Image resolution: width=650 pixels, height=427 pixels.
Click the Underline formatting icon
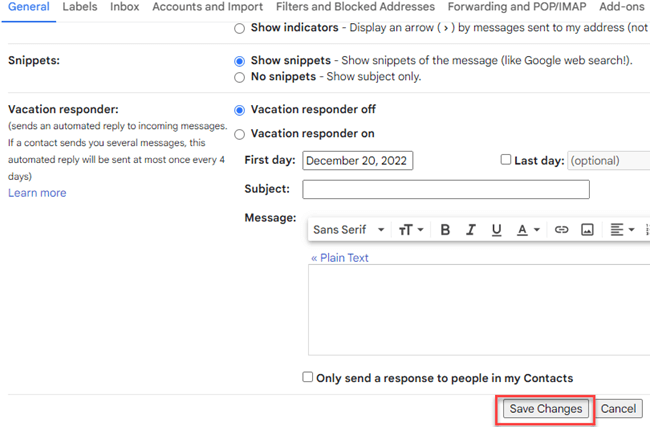coord(496,230)
